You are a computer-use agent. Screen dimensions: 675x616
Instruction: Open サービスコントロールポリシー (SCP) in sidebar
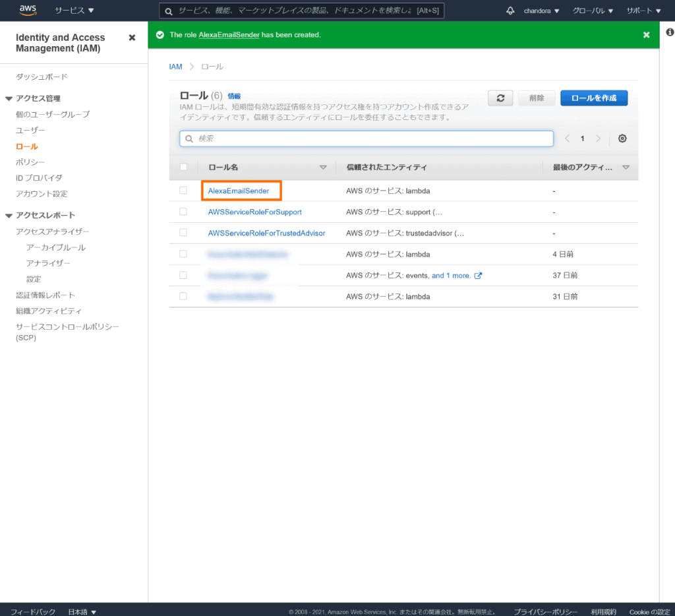tap(67, 332)
